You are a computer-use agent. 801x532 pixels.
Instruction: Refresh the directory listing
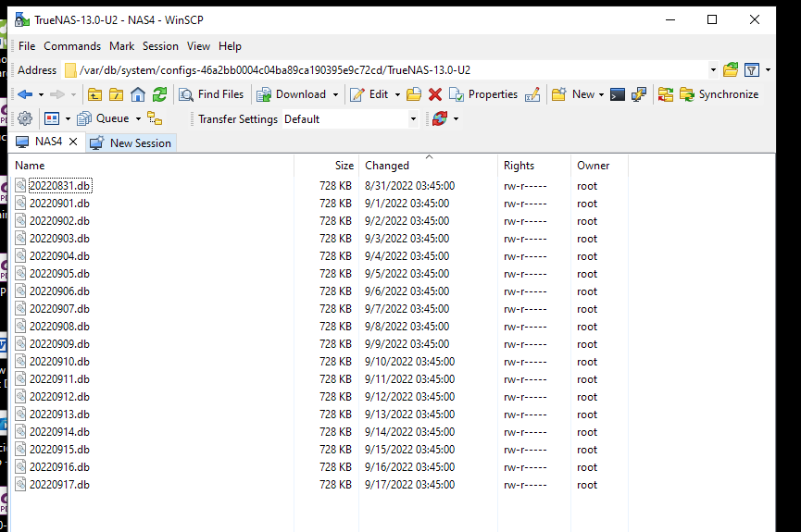160,94
